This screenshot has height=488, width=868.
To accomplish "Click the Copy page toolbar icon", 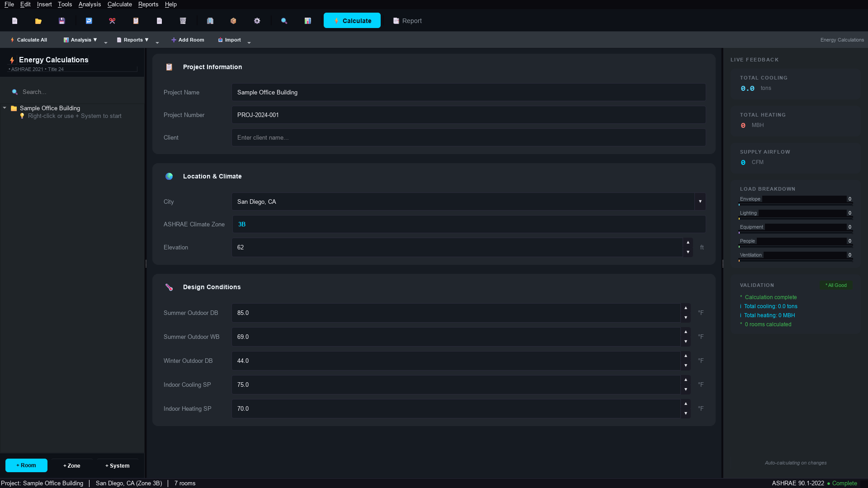I will (159, 21).
